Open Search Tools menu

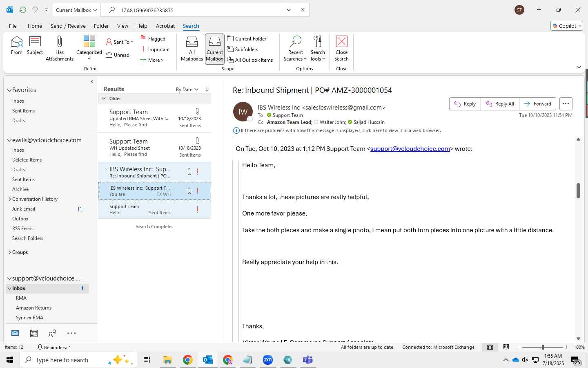coord(318,48)
